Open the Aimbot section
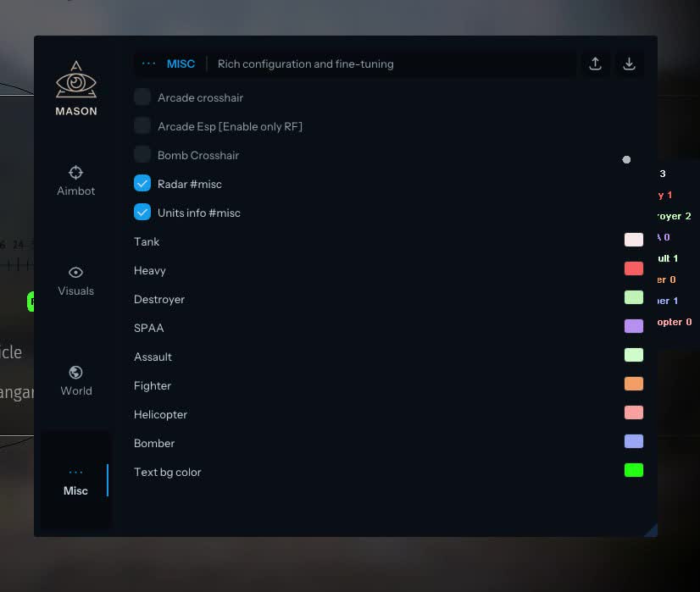This screenshot has width=700, height=592. (x=76, y=180)
